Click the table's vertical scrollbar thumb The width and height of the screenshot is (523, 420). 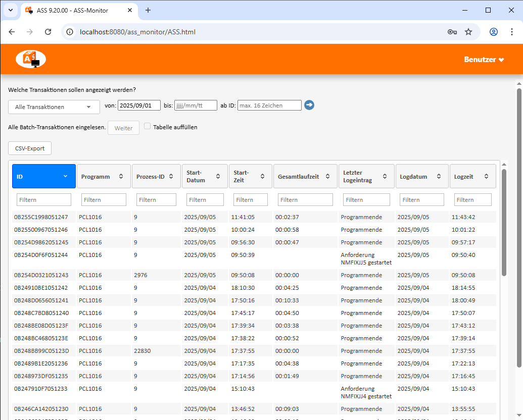point(504,222)
